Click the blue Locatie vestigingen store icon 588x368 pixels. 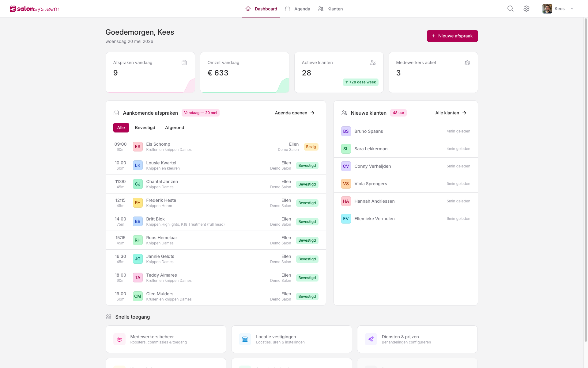pos(245,339)
